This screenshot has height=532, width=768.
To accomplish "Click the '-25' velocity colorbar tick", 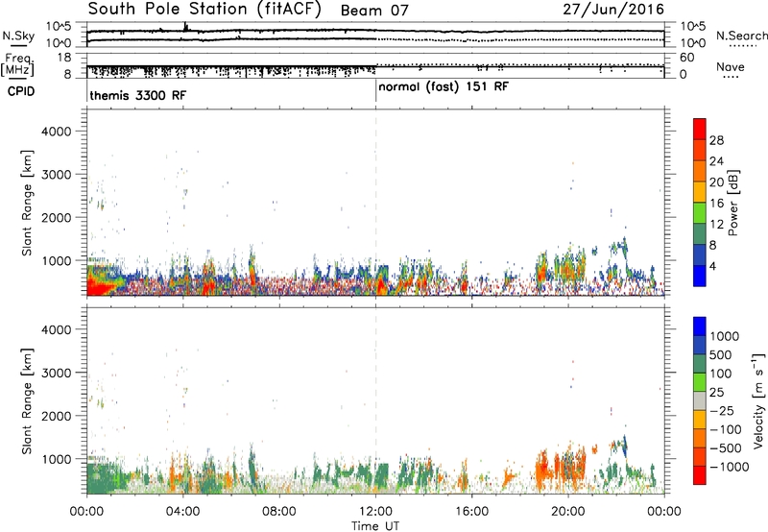I will 723,411.
